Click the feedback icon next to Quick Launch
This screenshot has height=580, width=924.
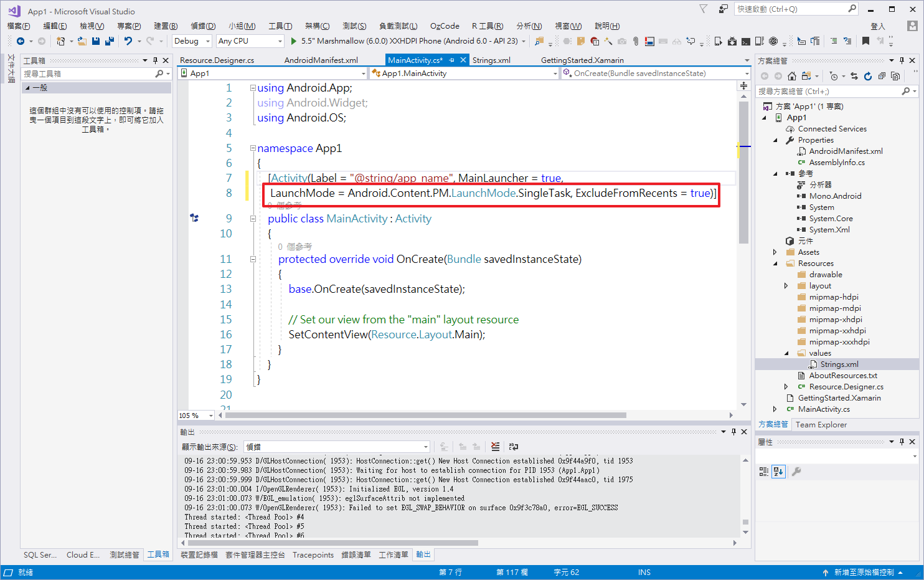tap(723, 9)
